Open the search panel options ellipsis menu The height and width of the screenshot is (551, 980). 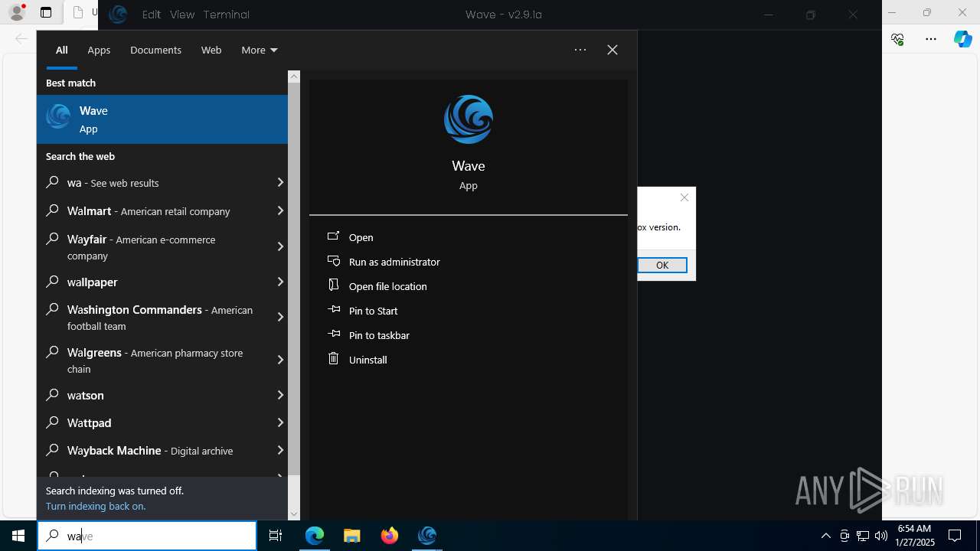[x=580, y=50]
